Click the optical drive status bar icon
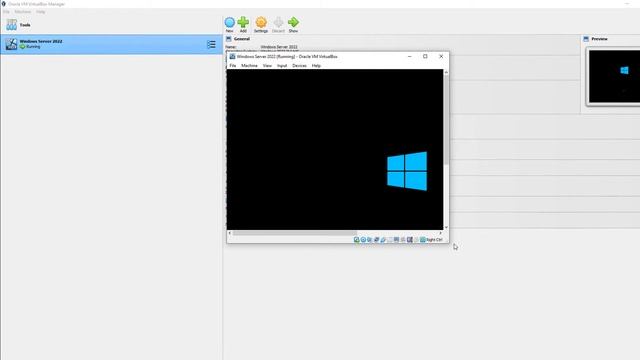This screenshot has width=640, height=360. pyautogui.click(x=363, y=240)
